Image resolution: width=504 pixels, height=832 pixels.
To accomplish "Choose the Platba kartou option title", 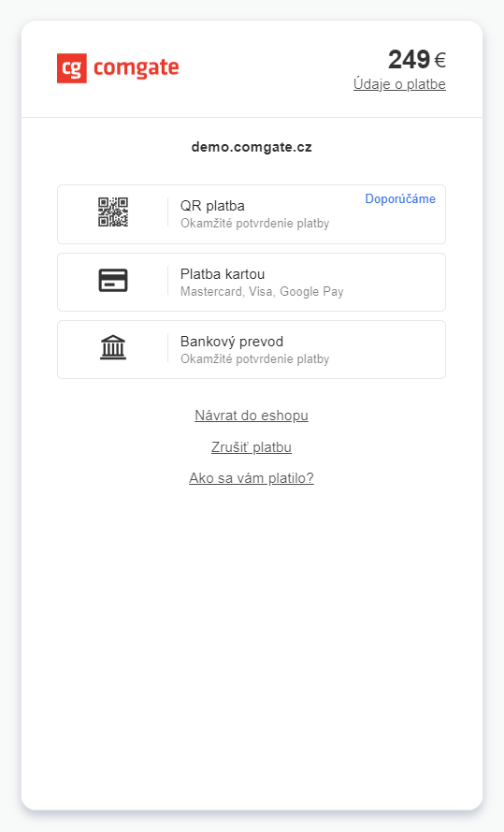I will (223, 274).
